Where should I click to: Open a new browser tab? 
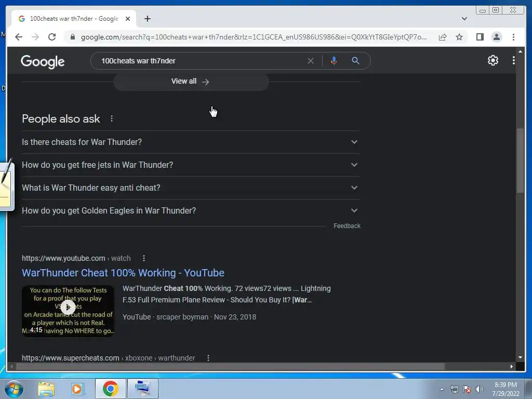[147, 19]
